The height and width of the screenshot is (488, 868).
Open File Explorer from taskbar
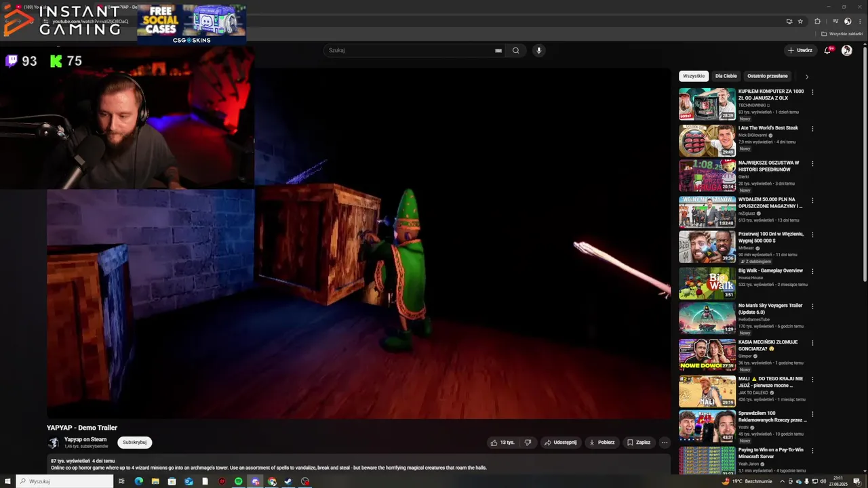tap(155, 481)
